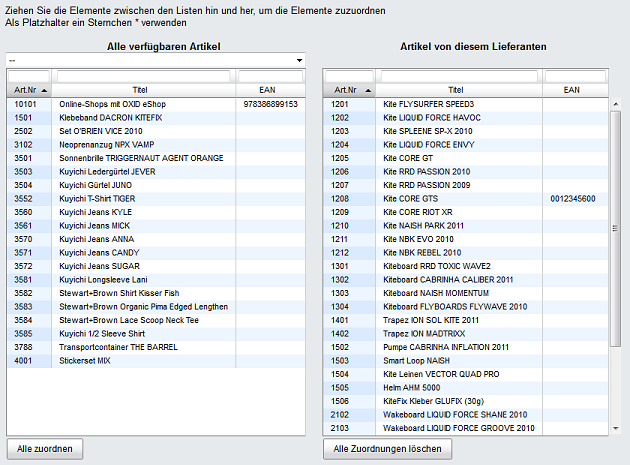Select row Wakeboard LIQUID FORCE SHANE 2010
The image size is (630, 465).
(x=466, y=415)
